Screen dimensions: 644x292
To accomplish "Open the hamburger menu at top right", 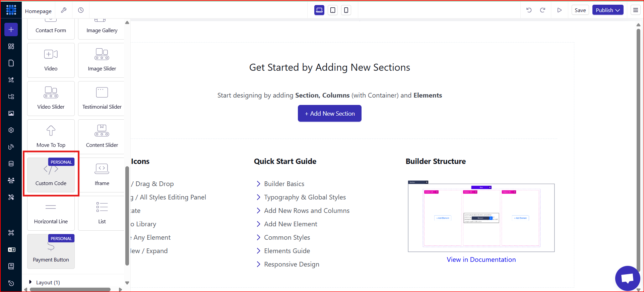I will [x=635, y=10].
